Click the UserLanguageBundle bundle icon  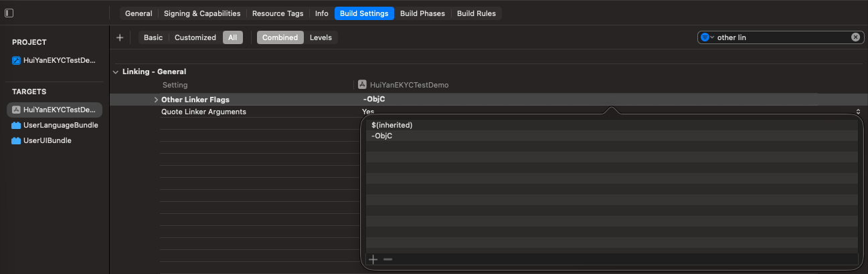click(x=16, y=125)
